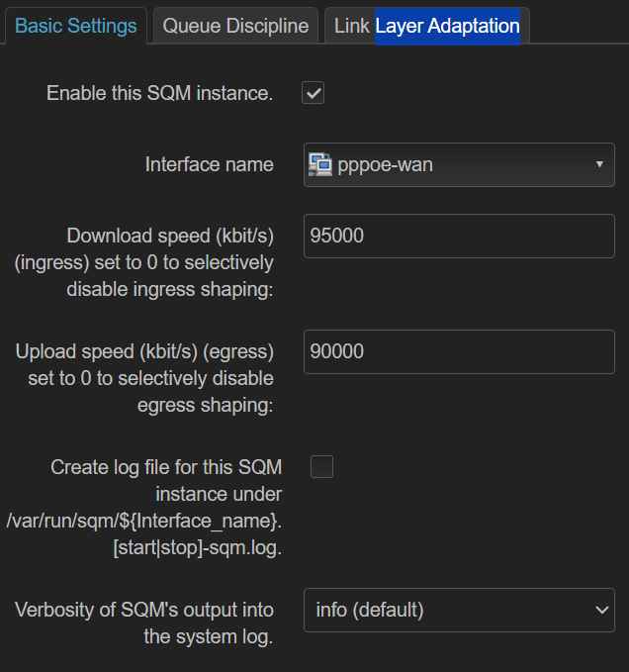Screen dimensions: 629x672
Task: Open the info (default) verbosity dropdown
Action: (x=459, y=610)
